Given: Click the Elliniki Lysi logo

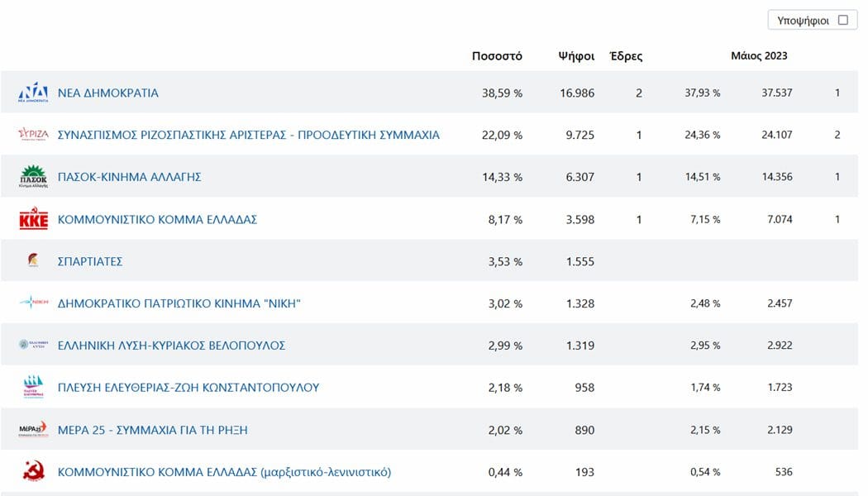Looking at the screenshot, I should (33, 345).
